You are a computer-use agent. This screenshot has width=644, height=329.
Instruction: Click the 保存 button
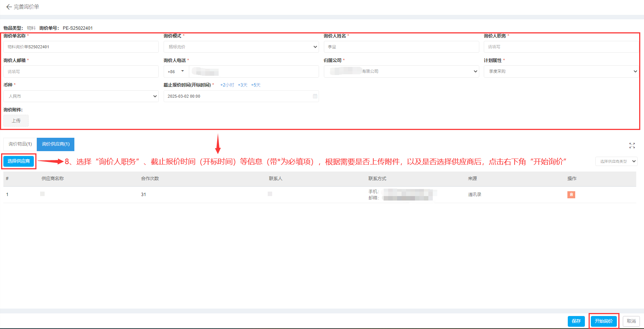tap(576, 321)
